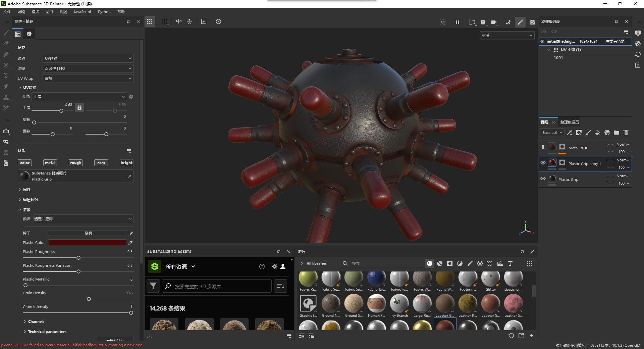
Task: Toggle symmetry mirror icon in viewport toolbar
Action: (179, 21)
